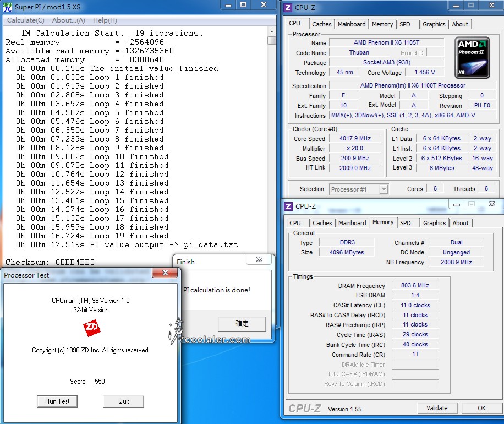Click the CAS# Latency value 11.0 clocks
The image size is (504, 424).
click(415, 305)
